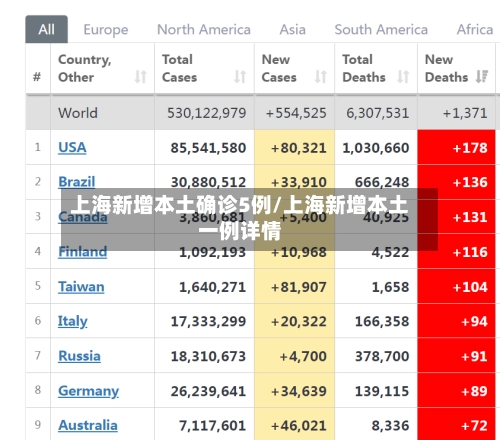This screenshot has width=500, height=440.
Task: Select Russia total cases 18,310,673
Action: tap(208, 356)
